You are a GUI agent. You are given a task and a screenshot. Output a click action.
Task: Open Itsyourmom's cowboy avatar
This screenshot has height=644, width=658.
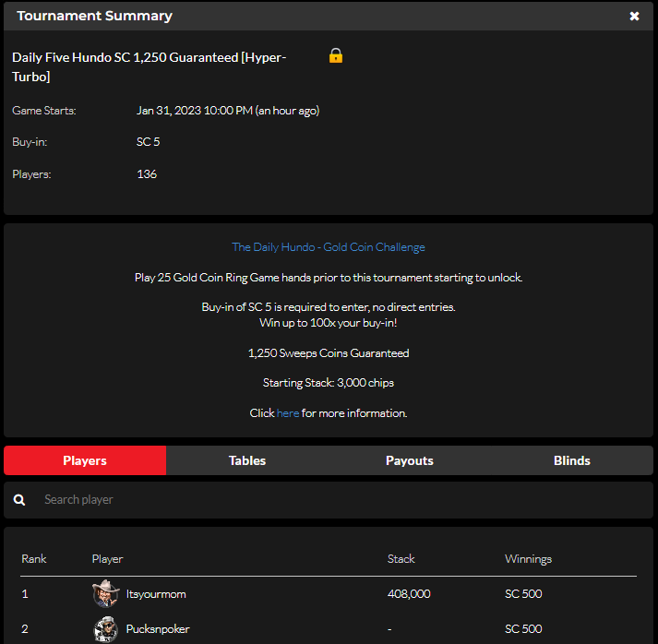(x=106, y=593)
